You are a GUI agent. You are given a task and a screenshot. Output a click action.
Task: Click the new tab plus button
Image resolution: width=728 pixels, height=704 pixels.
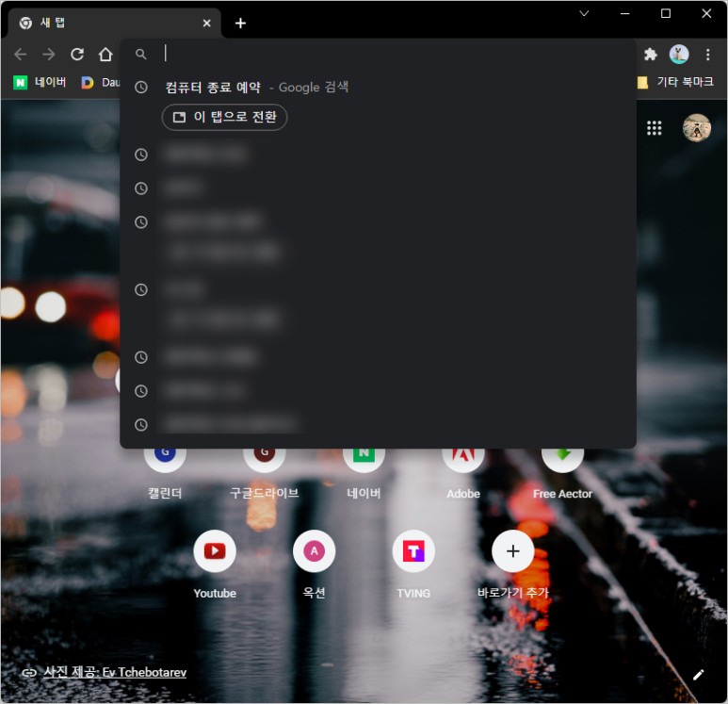(x=240, y=23)
